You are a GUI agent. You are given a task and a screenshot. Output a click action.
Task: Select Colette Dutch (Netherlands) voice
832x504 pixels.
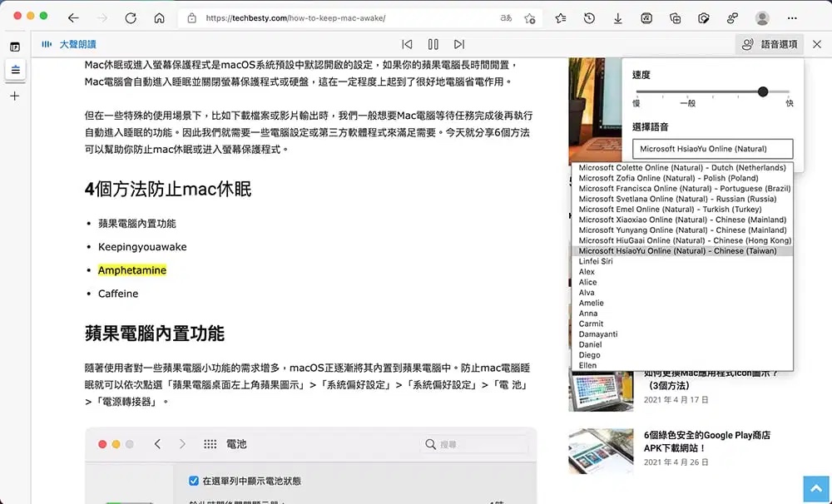coord(682,168)
